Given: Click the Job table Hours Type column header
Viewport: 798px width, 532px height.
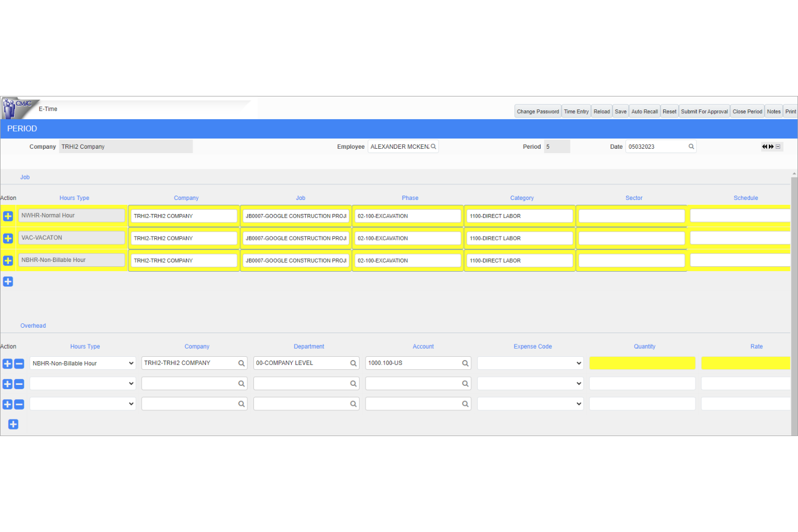Looking at the screenshot, I should coord(74,198).
